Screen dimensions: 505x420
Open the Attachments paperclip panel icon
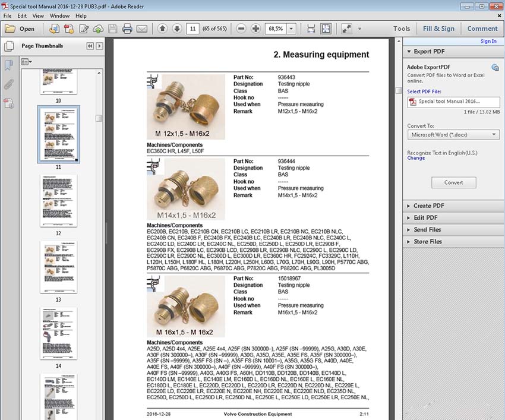click(9, 84)
